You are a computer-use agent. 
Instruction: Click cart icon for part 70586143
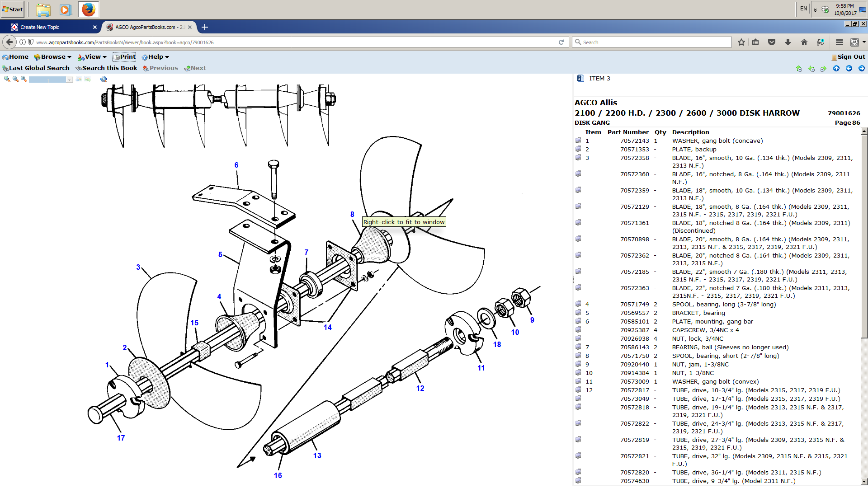tap(578, 347)
